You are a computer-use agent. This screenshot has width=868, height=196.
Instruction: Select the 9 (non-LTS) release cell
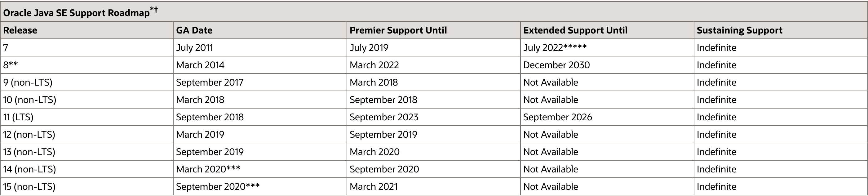28,82
